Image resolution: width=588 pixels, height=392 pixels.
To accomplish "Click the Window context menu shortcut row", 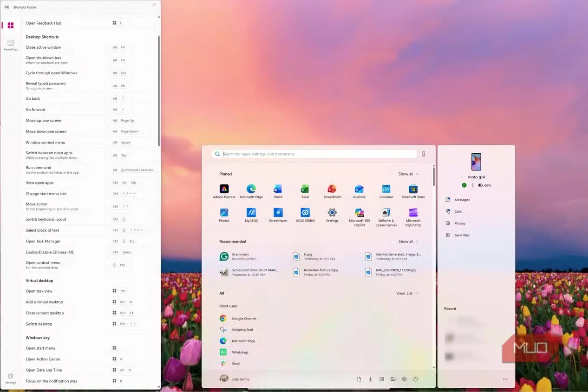I will [88, 143].
